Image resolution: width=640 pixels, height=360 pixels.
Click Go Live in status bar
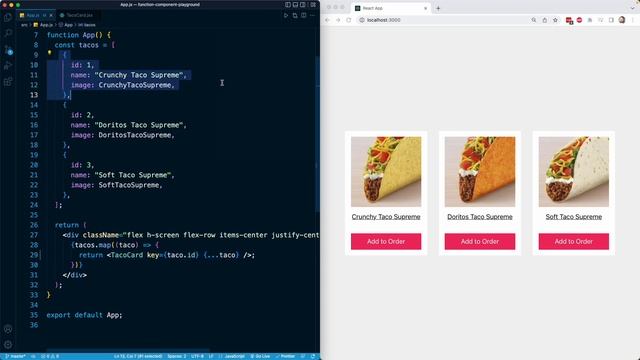(x=260, y=356)
